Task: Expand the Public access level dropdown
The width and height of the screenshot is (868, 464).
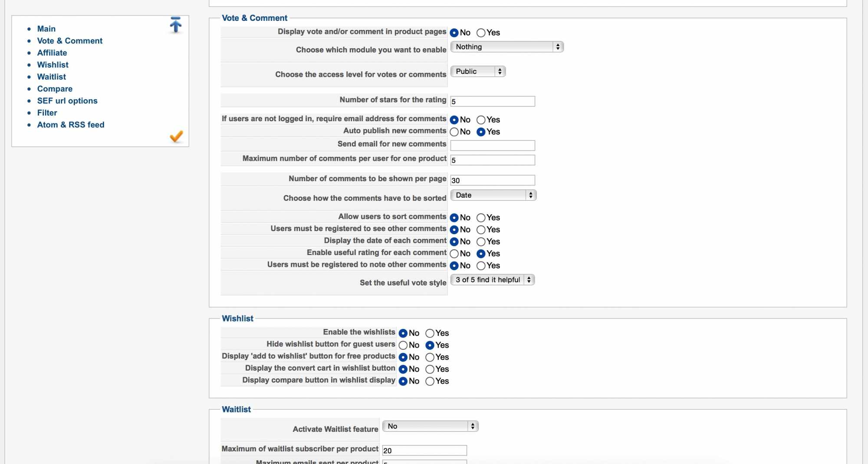Action: pyautogui.click(x=478, y=72)
